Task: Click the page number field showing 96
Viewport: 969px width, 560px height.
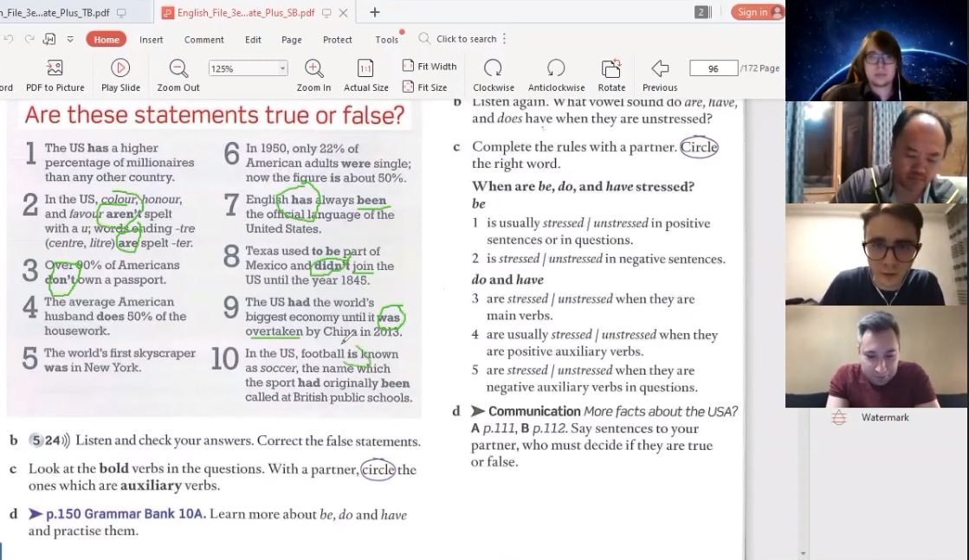Action: 713,68
